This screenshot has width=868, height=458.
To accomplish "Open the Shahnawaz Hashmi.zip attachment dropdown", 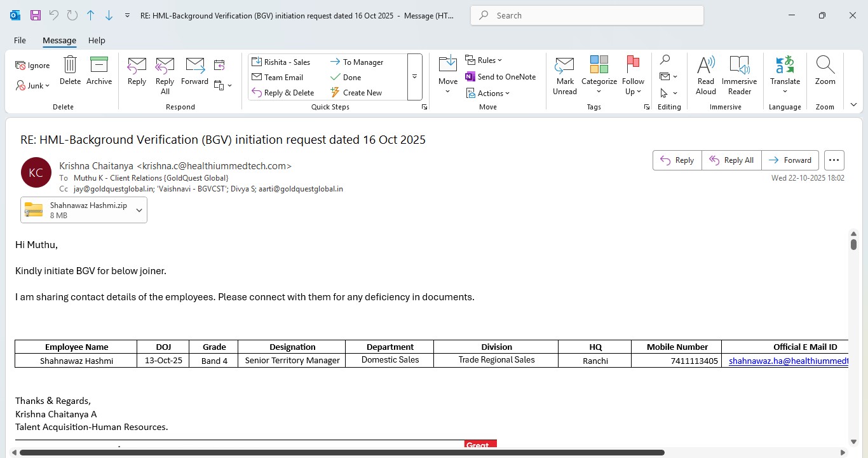I will [x=139, y=211].
